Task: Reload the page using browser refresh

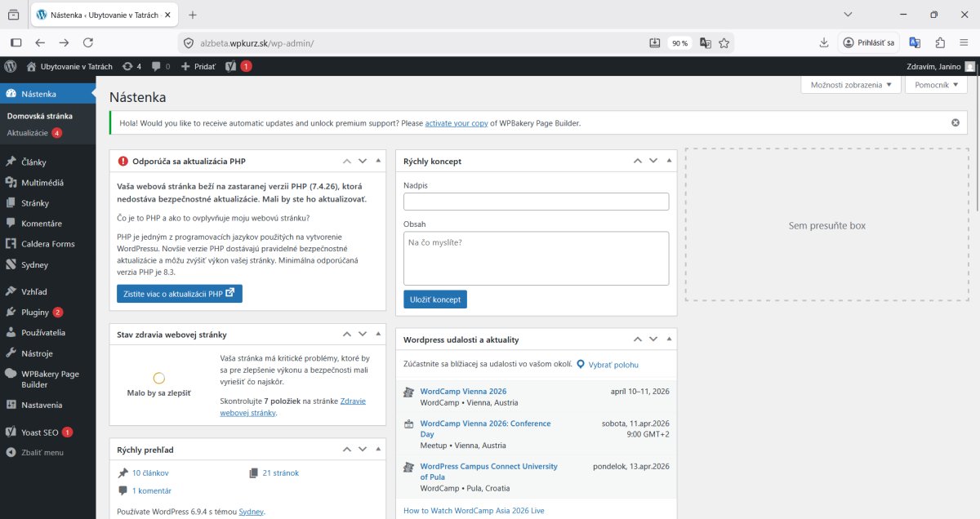Action: (x=88, y=43)
